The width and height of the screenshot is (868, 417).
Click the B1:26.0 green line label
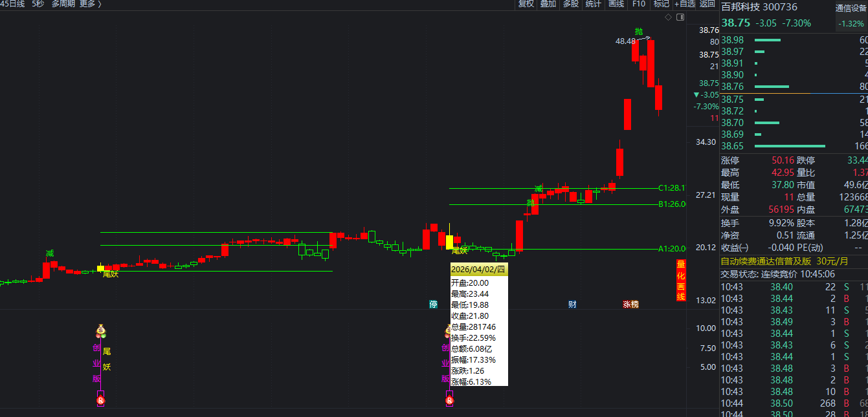coord(672,204)
